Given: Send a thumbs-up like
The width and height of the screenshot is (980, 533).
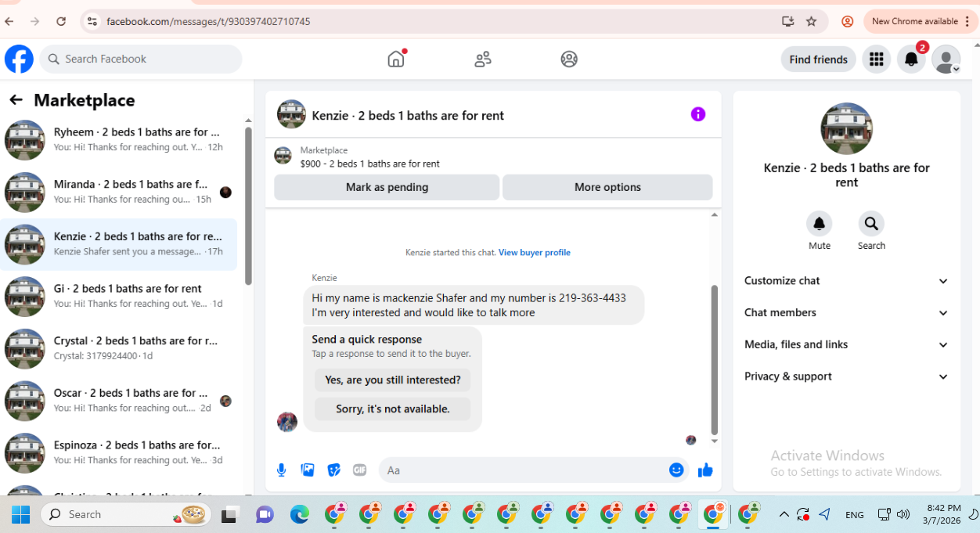Looking at the screenshot, I should point(705,470).
